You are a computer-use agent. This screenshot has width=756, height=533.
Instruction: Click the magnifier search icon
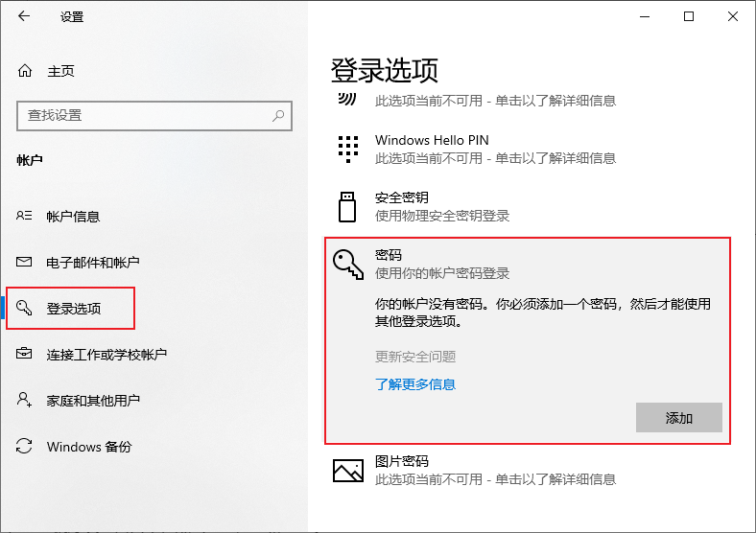[277, 116]
